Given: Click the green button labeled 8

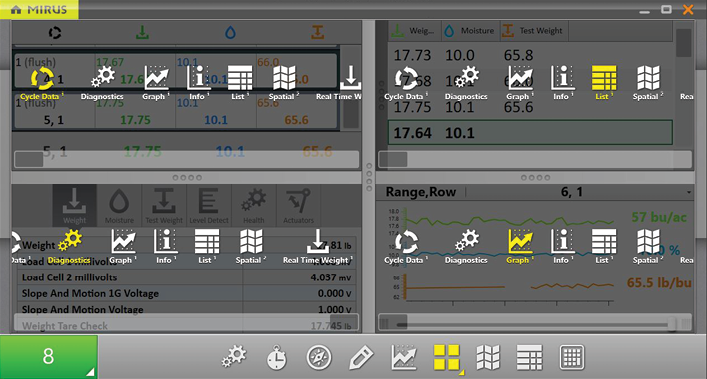Looking at the screenshot, I should click(x=49, y=356).
